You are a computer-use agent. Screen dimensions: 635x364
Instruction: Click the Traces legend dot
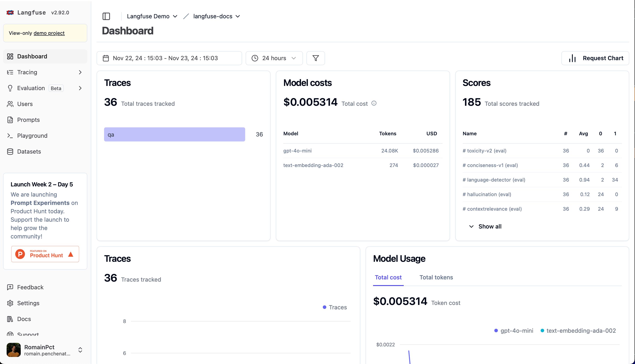tap(324, 307)
